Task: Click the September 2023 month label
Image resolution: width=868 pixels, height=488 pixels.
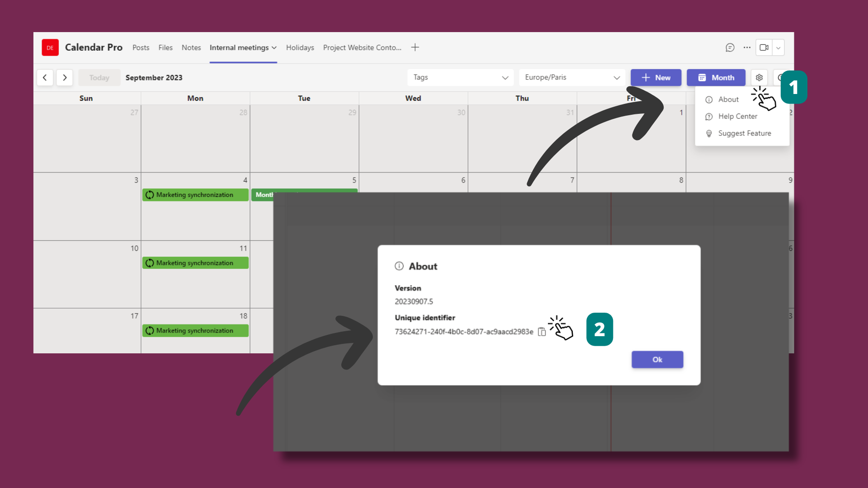Action: point(154,78)
